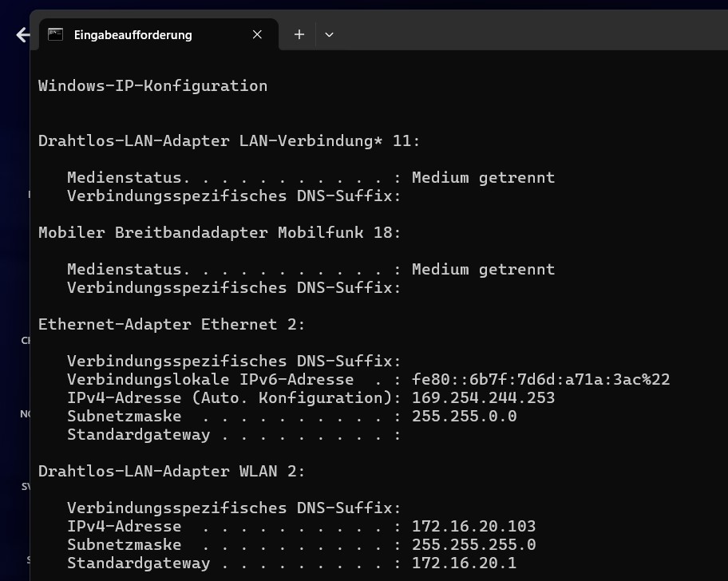Viewport: 728px width, 581px height.
Task: Expand the new tab profile dropdown chevron
Action: [x=329, y=34]
